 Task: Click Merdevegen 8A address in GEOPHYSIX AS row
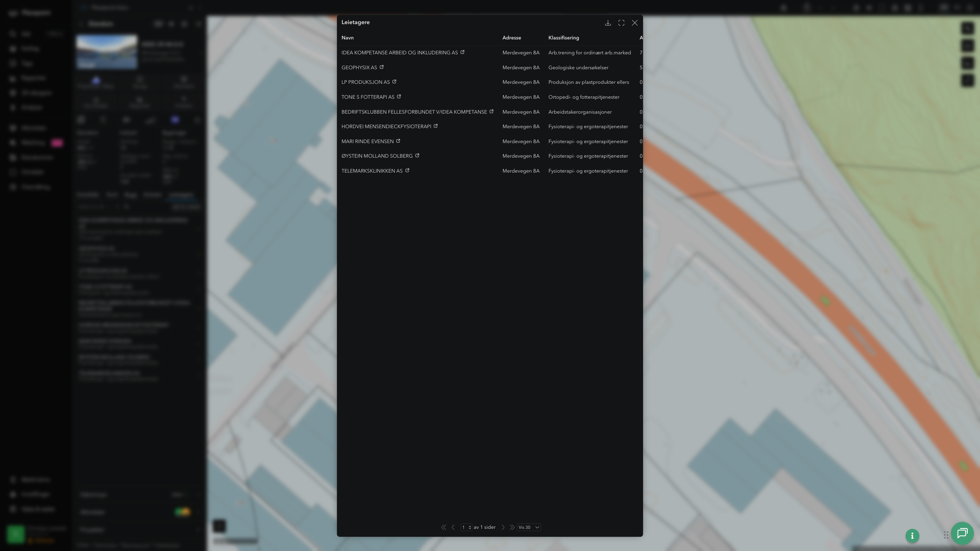(521, 68)
